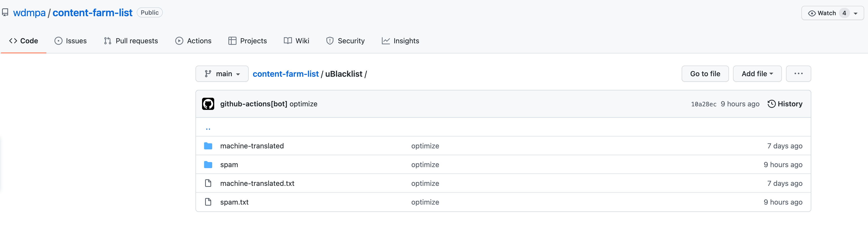Open commit hash 10a28ec

pyautogui.click(x=703, y=104)
